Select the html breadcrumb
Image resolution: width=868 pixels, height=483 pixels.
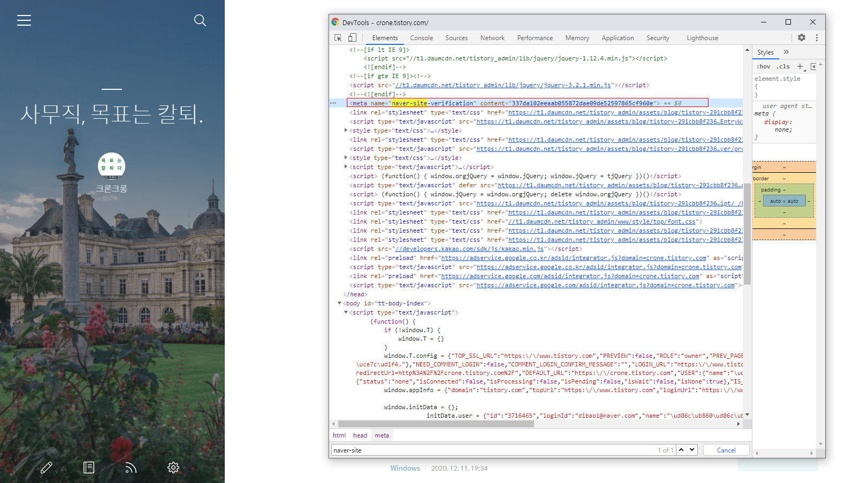[339, 435]
